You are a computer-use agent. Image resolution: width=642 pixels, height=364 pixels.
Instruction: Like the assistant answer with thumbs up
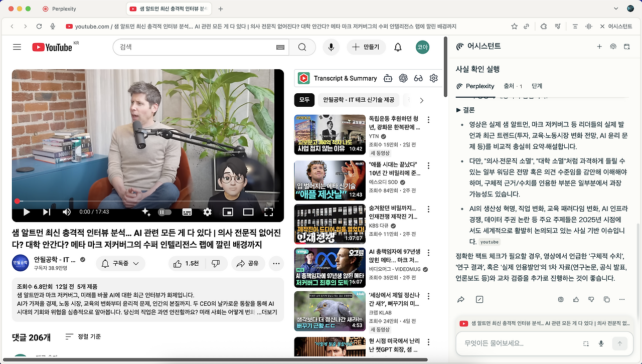pos(576,299)
